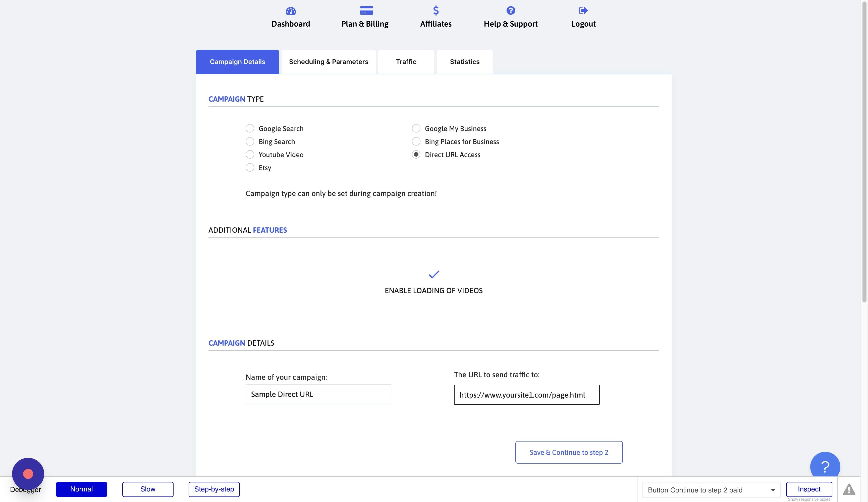Select the Google Search radio button
Screen dimensions: 868x502
(x=250, y=129)
